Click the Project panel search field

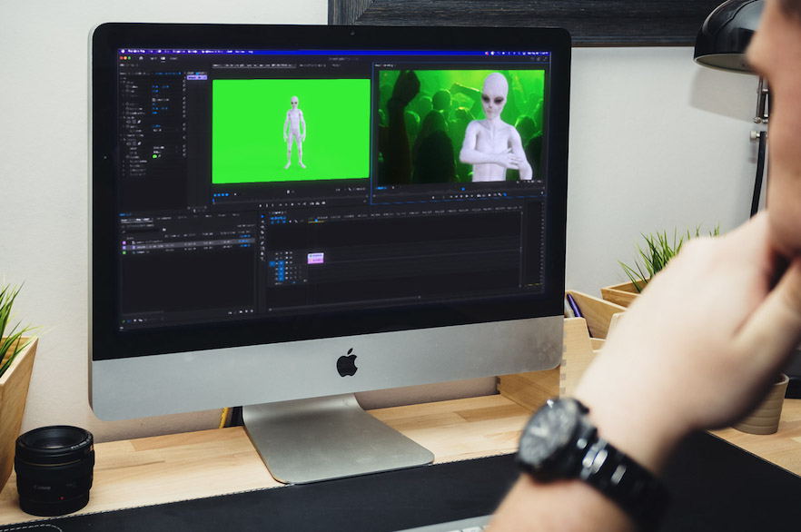click(x=141, y=232)
